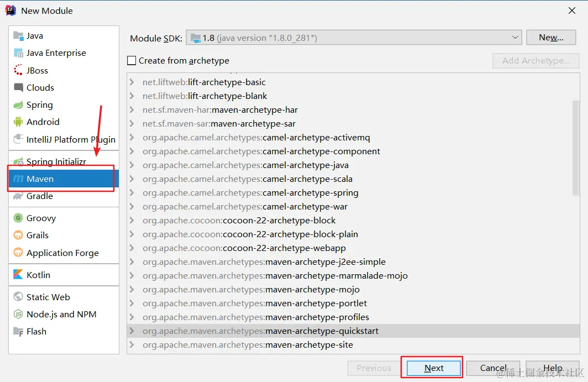Expand camel-archetype-activemq chevron
Screen dimensions: 588x382
[x=132, y=137]
